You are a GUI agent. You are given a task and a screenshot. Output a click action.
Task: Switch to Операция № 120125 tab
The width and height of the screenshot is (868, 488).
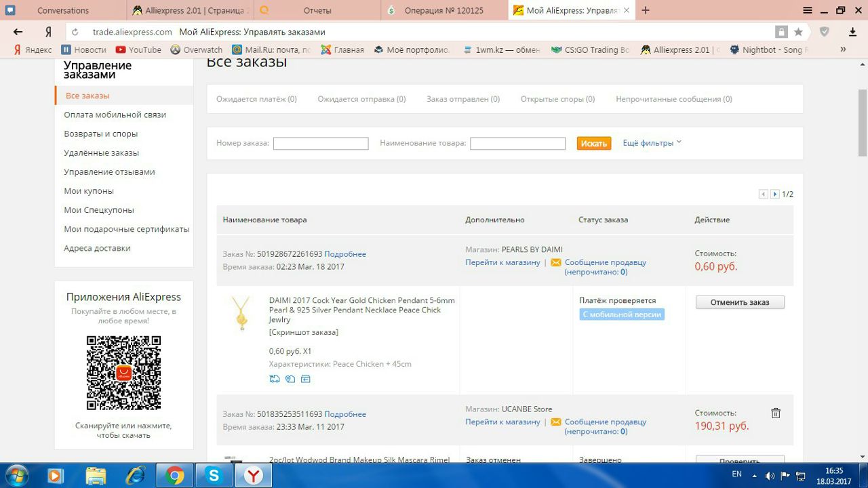(x=444, y=10)
